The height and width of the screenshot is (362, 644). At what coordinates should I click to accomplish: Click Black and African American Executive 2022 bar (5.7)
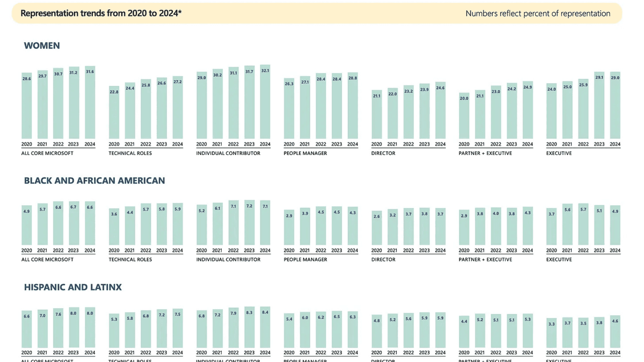click(583, 224)
